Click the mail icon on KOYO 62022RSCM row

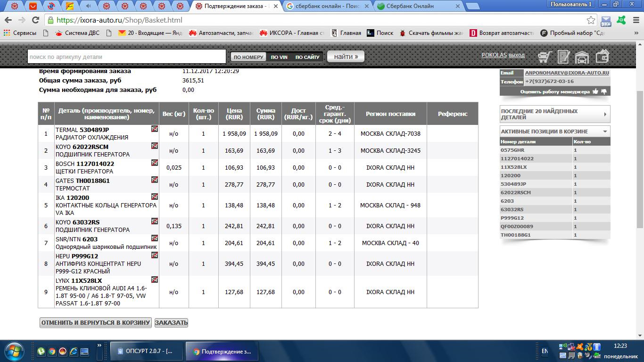click(x=154, y=146)
